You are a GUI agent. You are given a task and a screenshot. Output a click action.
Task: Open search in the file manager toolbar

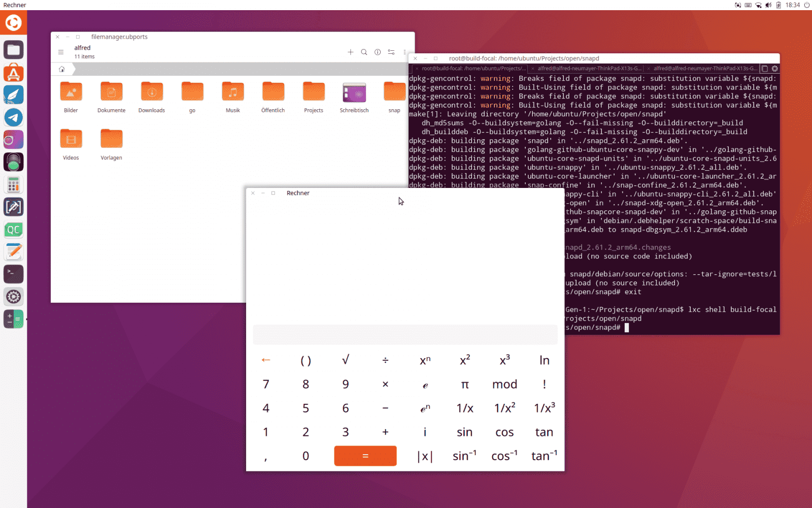(x=364, y=52)
